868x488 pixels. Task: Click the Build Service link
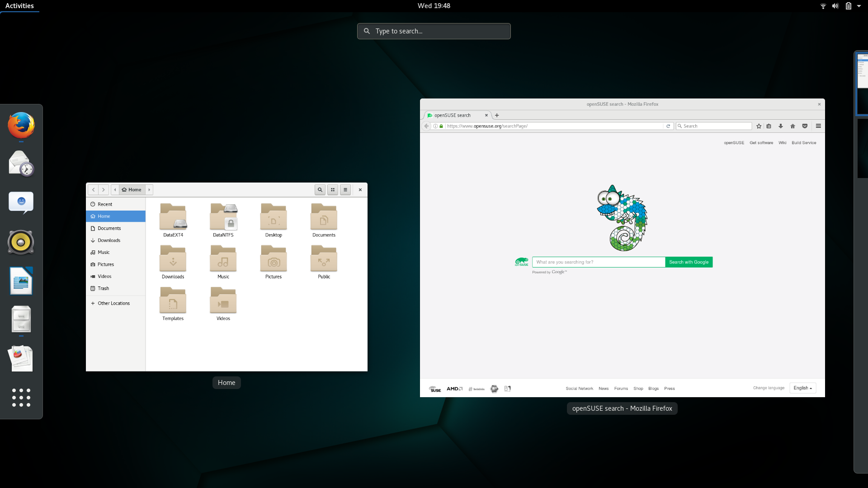click(x=804, y=143)
